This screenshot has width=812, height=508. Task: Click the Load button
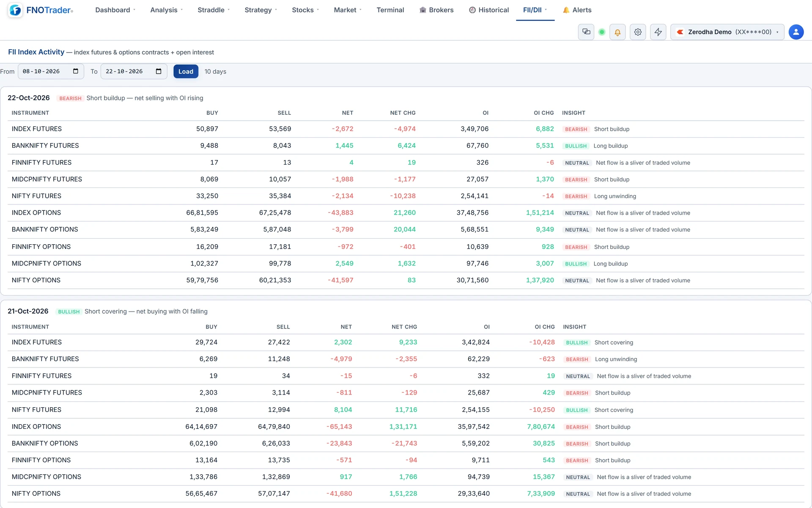click(x=186, y=71)
